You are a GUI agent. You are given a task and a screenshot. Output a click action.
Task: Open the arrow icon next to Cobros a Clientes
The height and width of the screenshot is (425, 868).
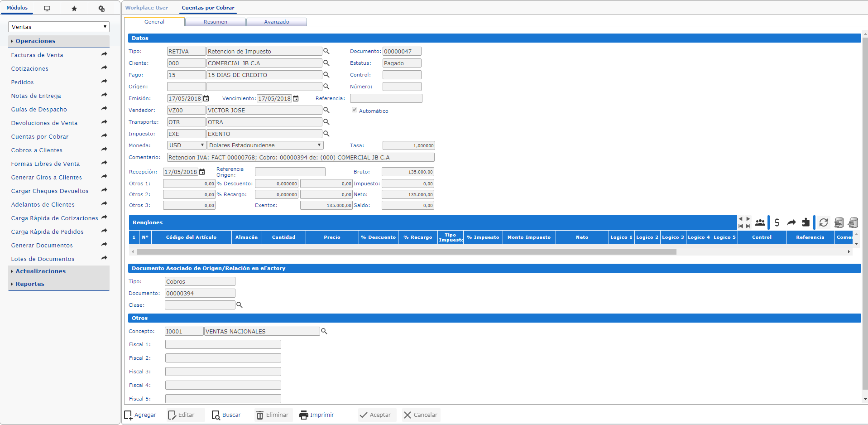pyautogui.click(x=104, y=149)
